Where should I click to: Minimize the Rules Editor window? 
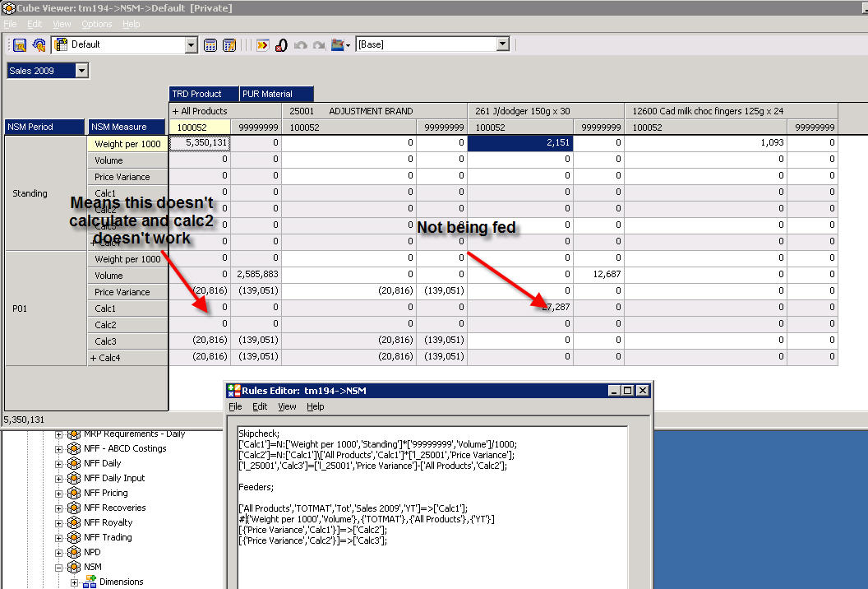(614, 391)
